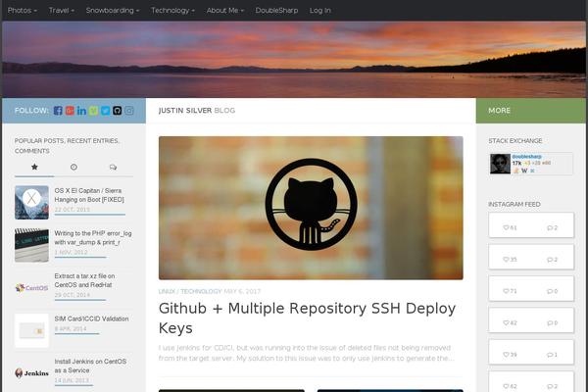Click the Justin Silver Blog title
Viewport: 588px width, 392px height.
coord(197,111)
